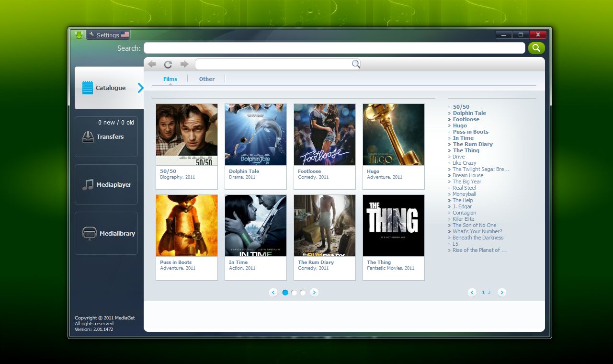
Task: Click the magnifier in the address bar
Action: point(355,64)
